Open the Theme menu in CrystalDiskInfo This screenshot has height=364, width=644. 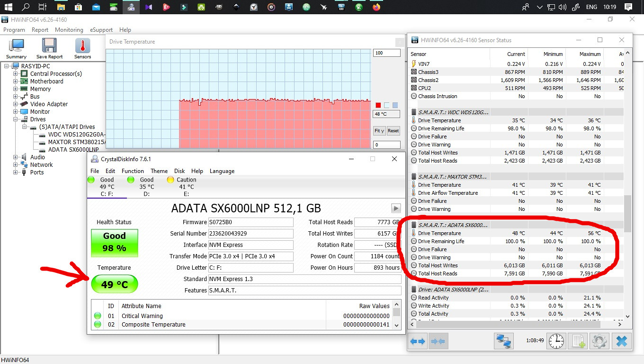click(x=159, y=171)
